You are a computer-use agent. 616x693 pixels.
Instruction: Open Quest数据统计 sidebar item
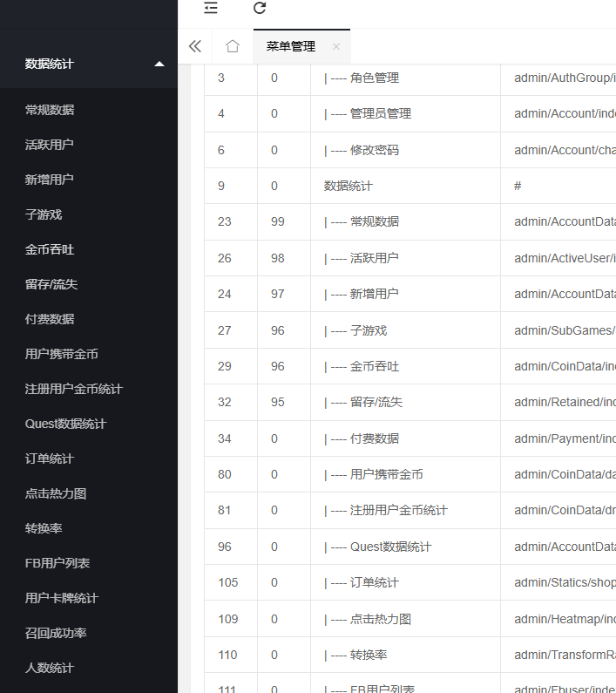65,424
